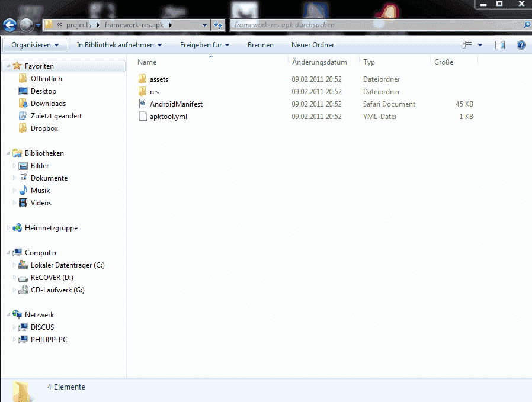Open PHILIPP-PC network computer
Screen dimensions: 532x402
tap(49, 340)
